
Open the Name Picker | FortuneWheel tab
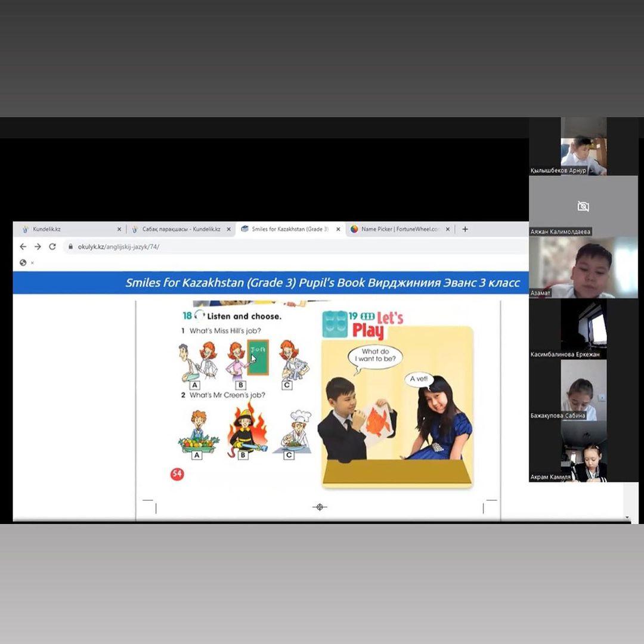click(x=400, y=229)
